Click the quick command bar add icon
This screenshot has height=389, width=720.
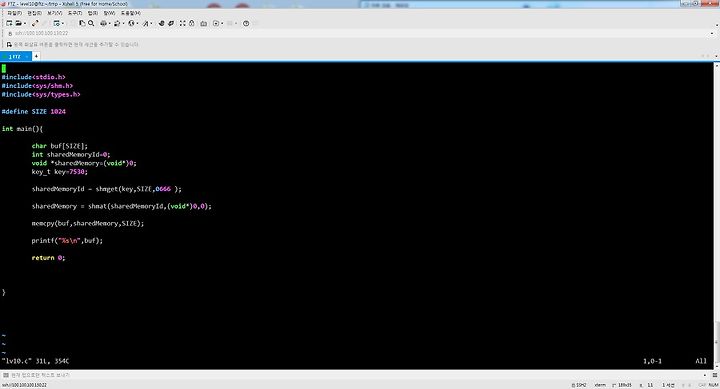[9, 45]
